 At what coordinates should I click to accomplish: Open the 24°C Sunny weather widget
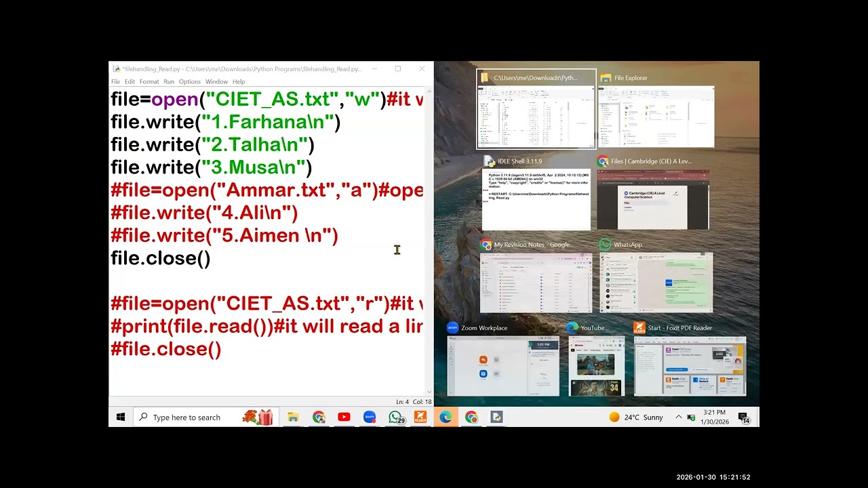[x=636, y=417]
